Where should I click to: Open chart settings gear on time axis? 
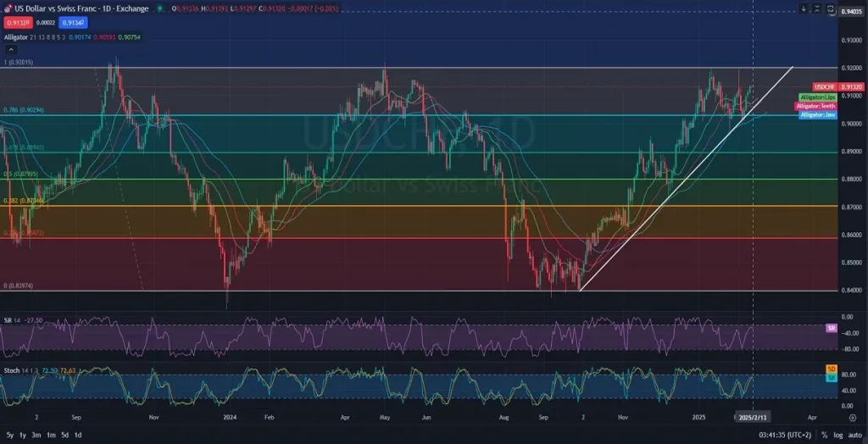[852, 418]
